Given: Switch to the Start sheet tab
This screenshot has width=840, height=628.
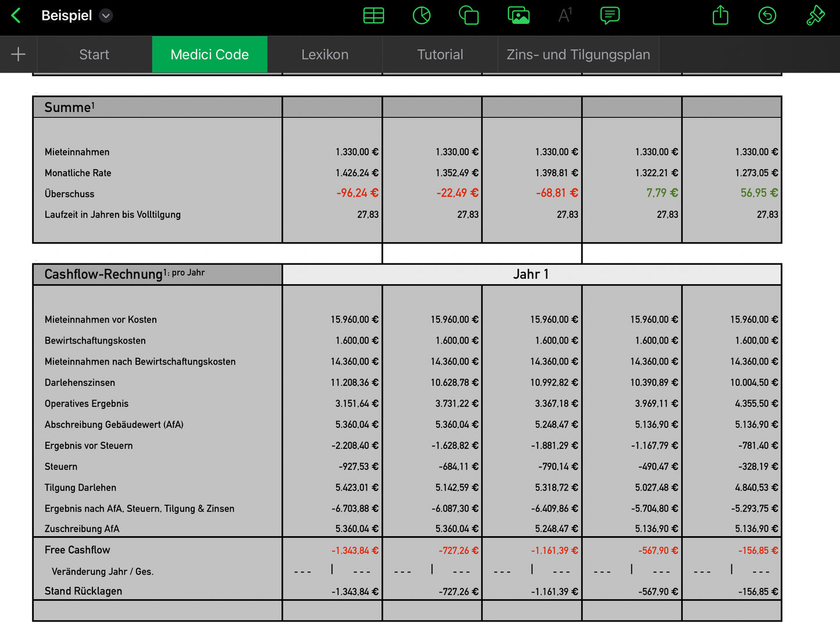Looking at the screenshot, I should 94,55.
